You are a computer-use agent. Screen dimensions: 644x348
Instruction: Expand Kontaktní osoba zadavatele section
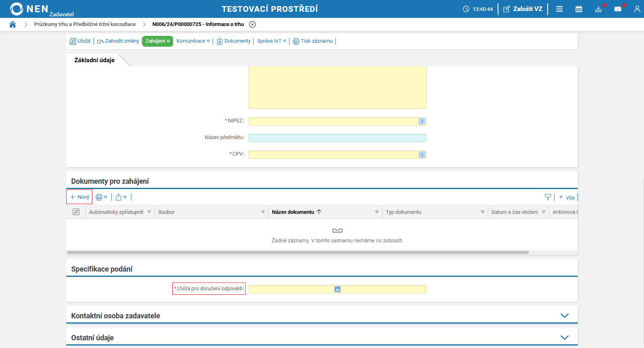pyautogui.click(x=564, y=315)
